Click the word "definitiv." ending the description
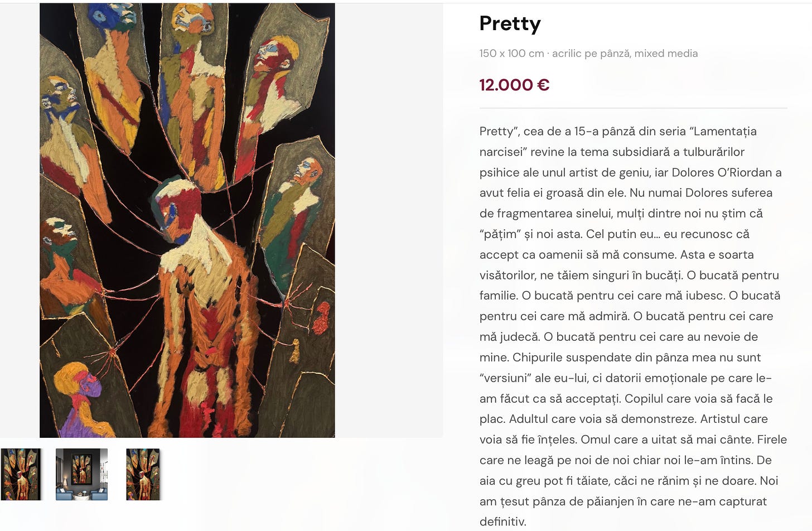Viewport: 812px width, 531px height. (x=503, y=522)
